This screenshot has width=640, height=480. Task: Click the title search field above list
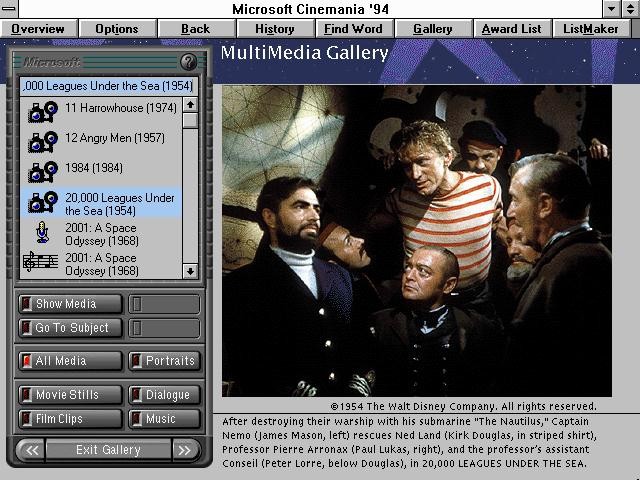point(109,86)
